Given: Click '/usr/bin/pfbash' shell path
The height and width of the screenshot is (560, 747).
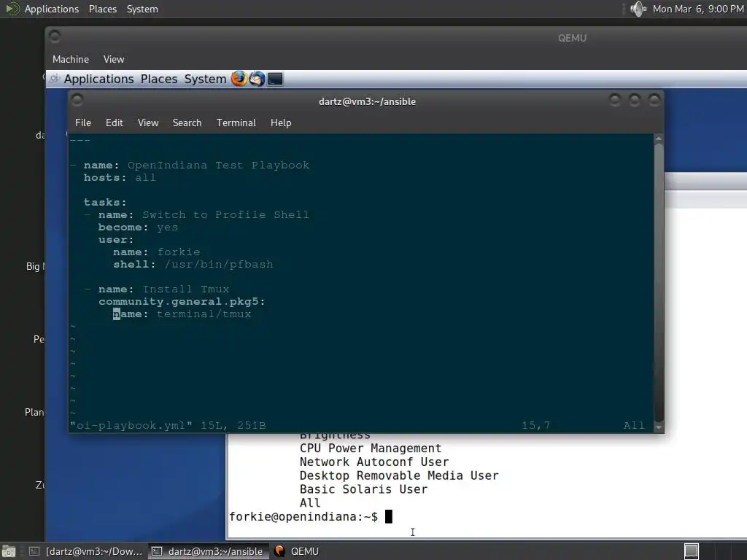Looking at the screenshot, I should pos(219,264).
